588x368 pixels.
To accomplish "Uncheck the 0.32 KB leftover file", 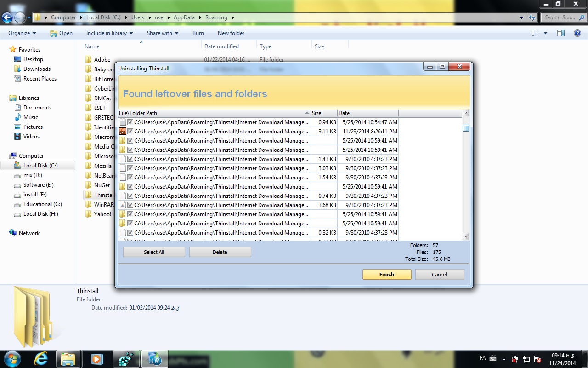I will 130,233.
